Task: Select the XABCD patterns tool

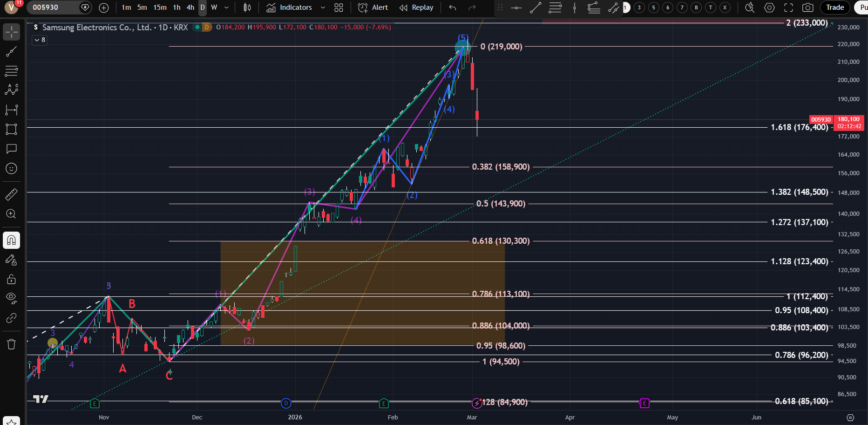Action: coord(11,90)
